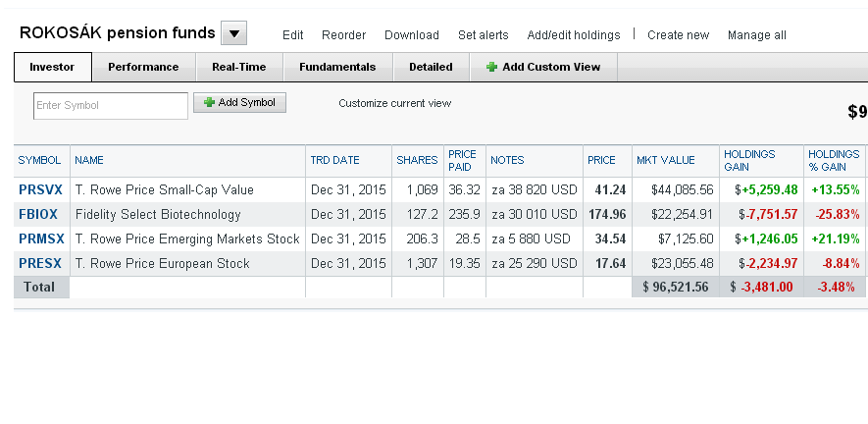Click Manage all link
Image resolution: width=868 pixels, height=424 pixels.
(x=757, y=35)
